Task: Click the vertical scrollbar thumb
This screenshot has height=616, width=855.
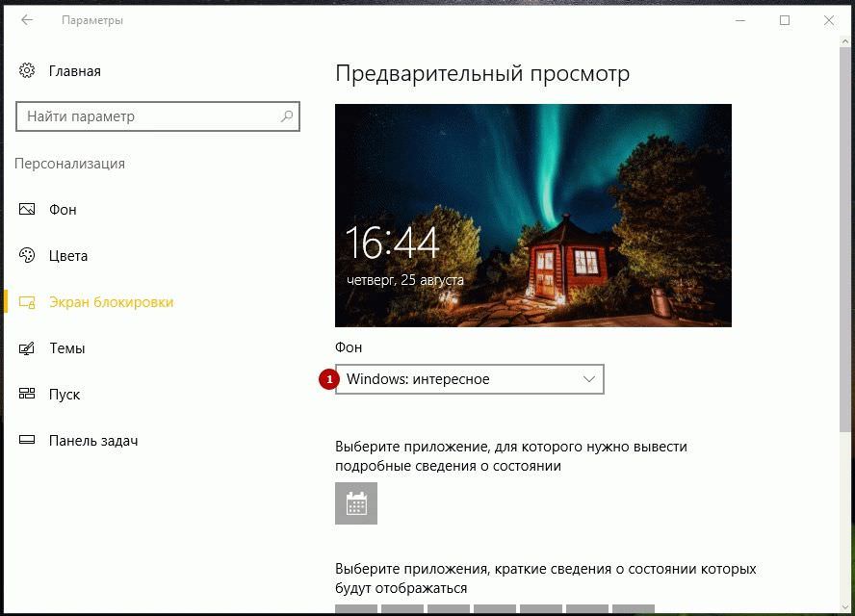Action: (844, 240)
